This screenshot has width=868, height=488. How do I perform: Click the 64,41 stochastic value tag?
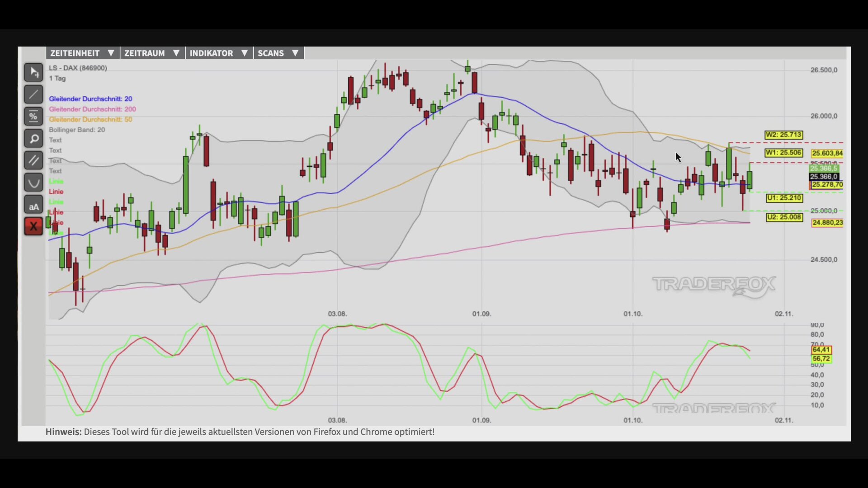pyautogui.click(x=821, y=350)
